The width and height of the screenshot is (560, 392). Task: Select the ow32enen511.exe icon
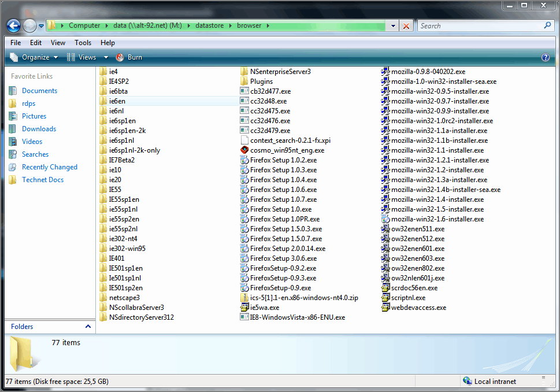tap(385, 229)
